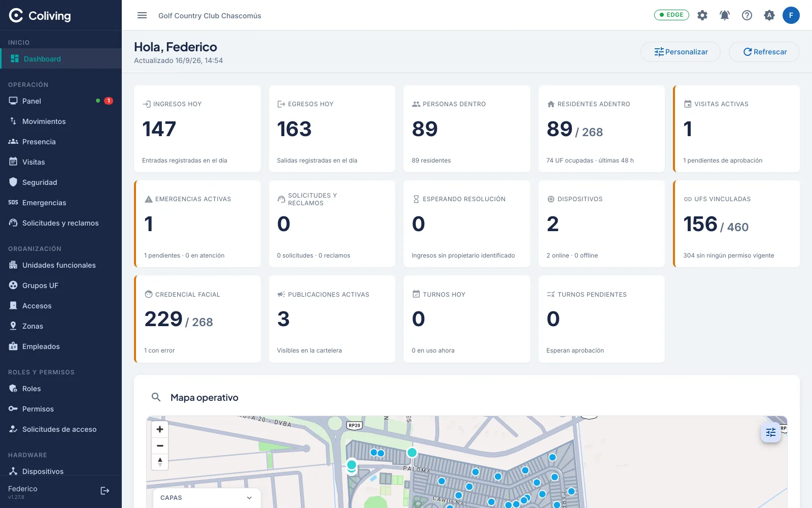The image size is (812, 508).
Task: Click the Coliving logo
Action: point(40,16)
